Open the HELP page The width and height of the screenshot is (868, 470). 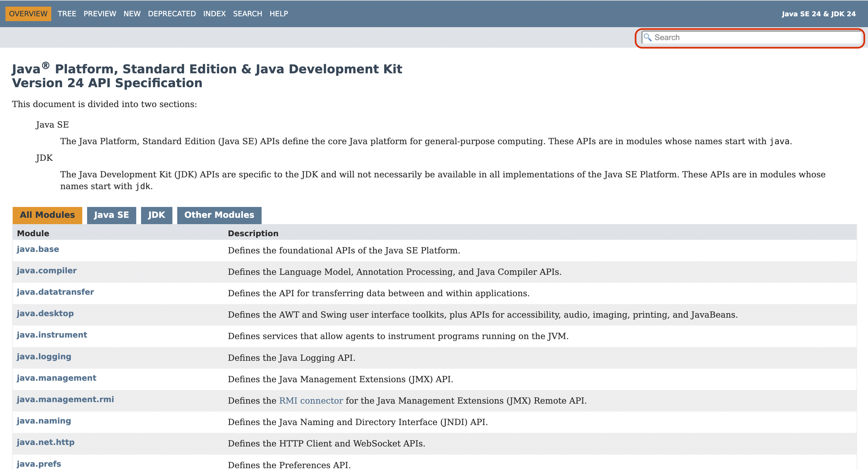tap(278, 14)
